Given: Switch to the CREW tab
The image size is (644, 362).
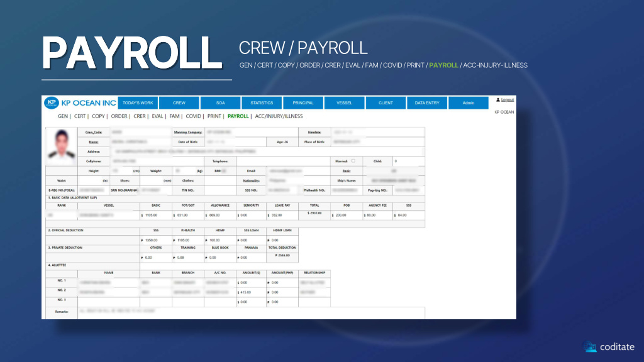Looking at the screenshot, I should pyautogui.click(x=179, y=103).
